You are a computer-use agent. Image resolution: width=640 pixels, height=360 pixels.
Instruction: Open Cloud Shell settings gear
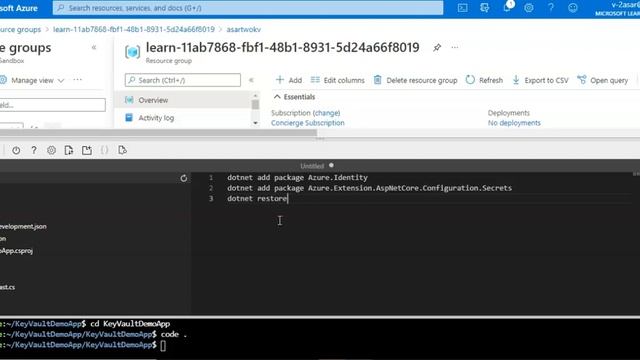point(51,150)
